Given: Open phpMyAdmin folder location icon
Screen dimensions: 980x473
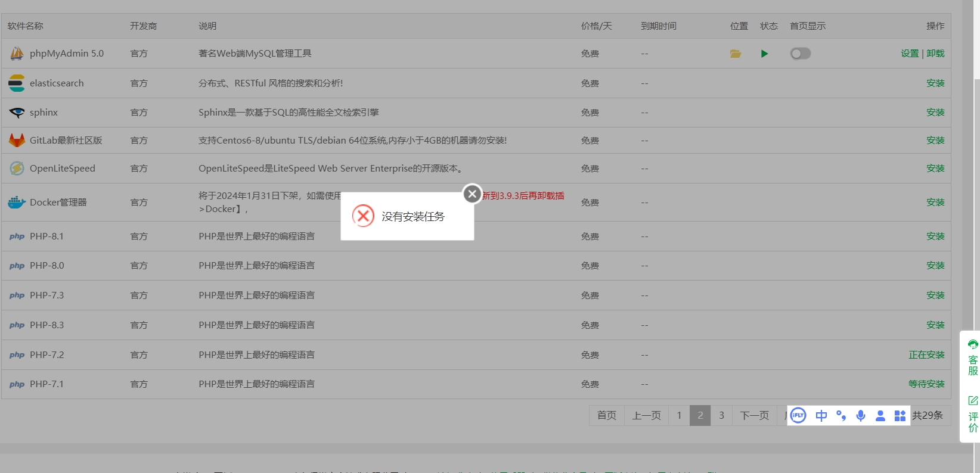Looking at the screenshot, I should pyautogui.click(x=736, y=54).
